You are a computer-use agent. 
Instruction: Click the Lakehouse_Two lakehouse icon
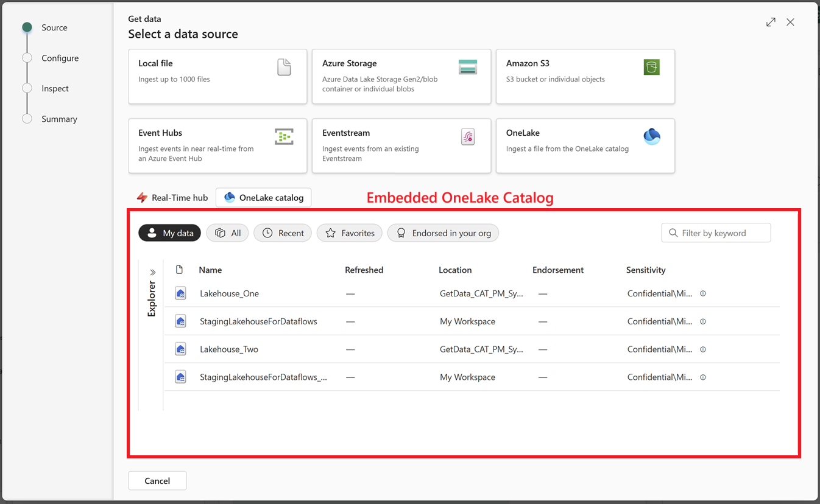tap(180, 349)
